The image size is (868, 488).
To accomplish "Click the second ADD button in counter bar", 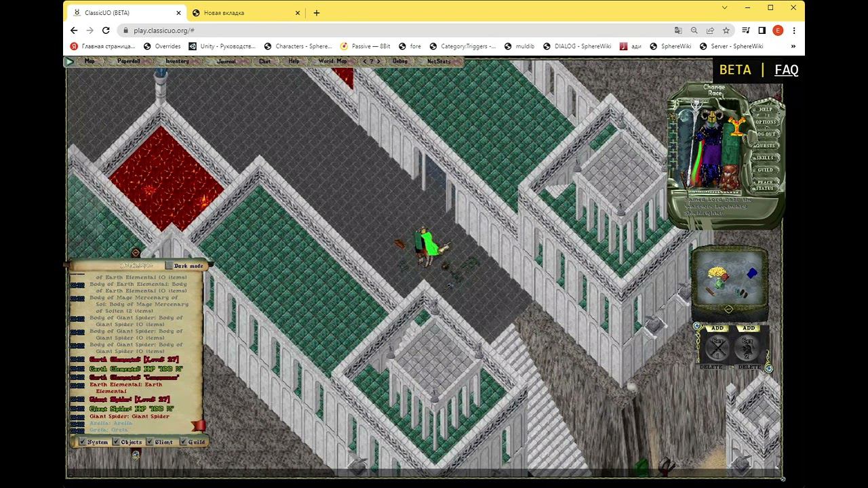I will 749,329.
